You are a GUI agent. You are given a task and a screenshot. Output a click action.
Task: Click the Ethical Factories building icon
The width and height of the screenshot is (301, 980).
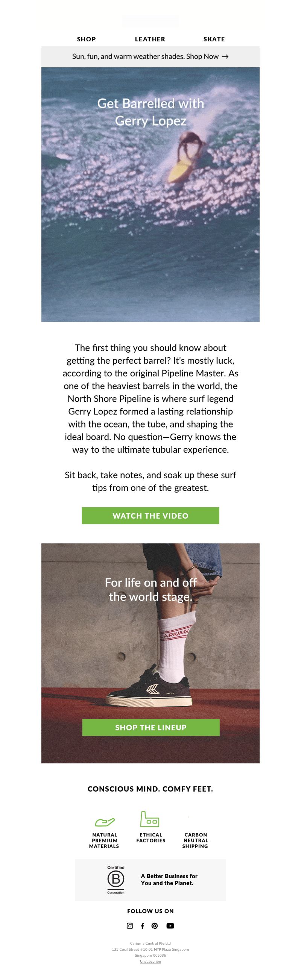149,819
